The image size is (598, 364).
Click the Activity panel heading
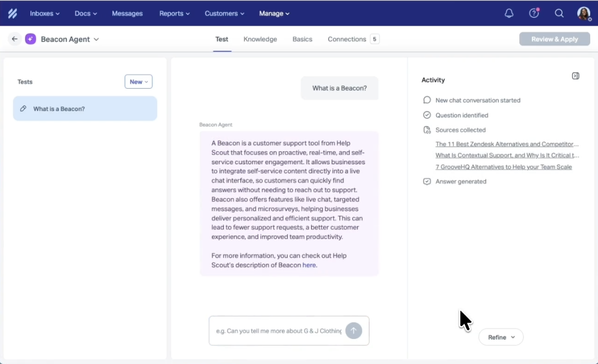tap(433, 80)
